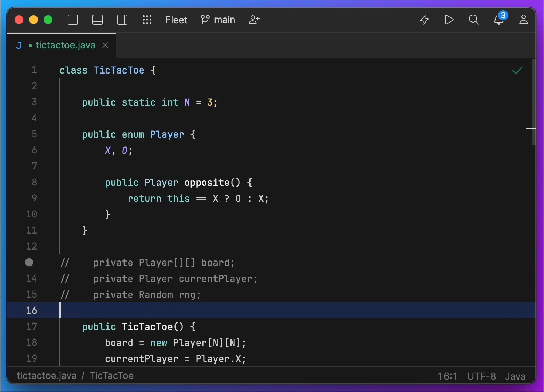Click the scrollbar marker on the right
The image size is (544, 392).
coord(531,128)
